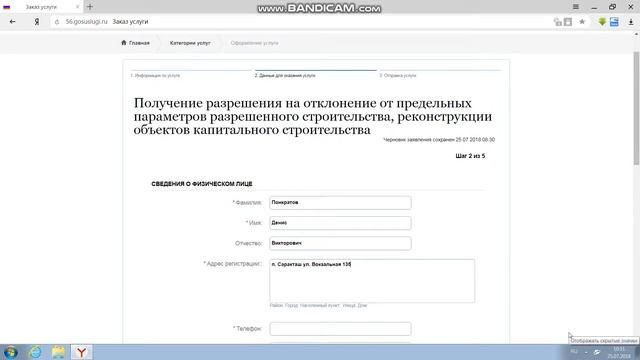This screenshot has height=360, width=640.
Task: Open Категории услуг breadcrumb link
Action: click(190, 43)
